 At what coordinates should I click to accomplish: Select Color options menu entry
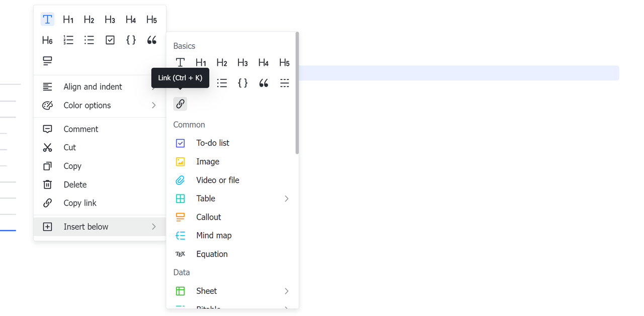pyautogui.click(x=100, y=106)
